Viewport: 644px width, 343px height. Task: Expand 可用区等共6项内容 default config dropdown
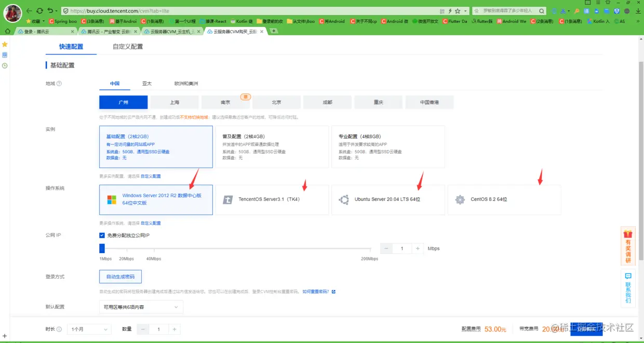[141, 307]
